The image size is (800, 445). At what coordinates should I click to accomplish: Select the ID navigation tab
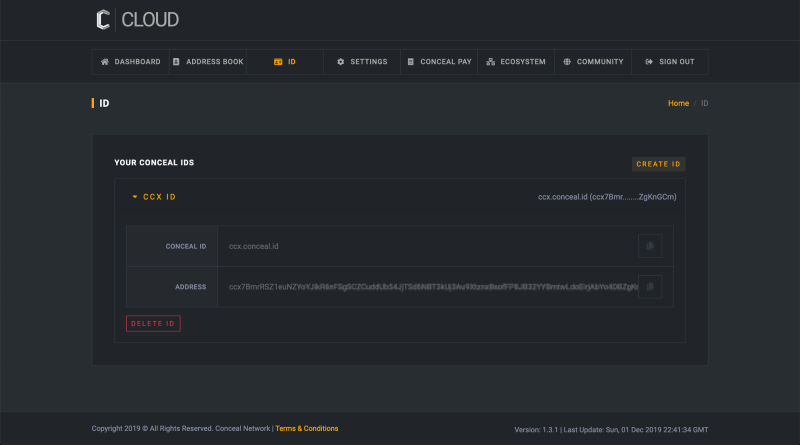285,62
